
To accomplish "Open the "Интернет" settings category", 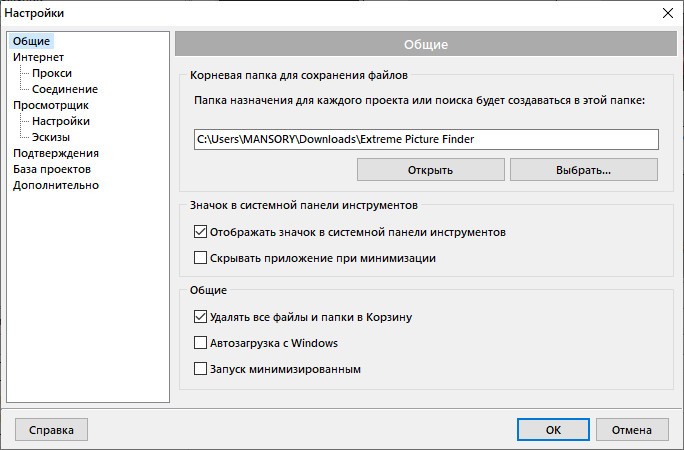I will 37,57.
